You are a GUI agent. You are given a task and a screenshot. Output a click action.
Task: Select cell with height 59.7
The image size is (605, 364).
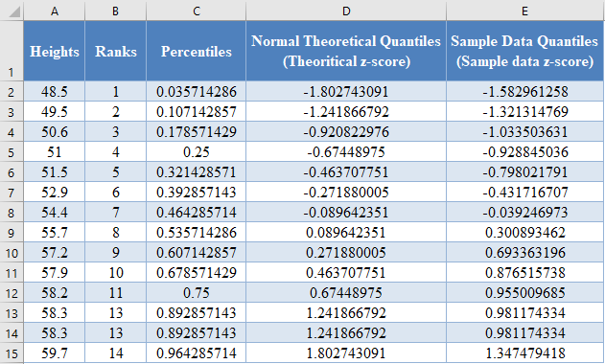[55, 353]
